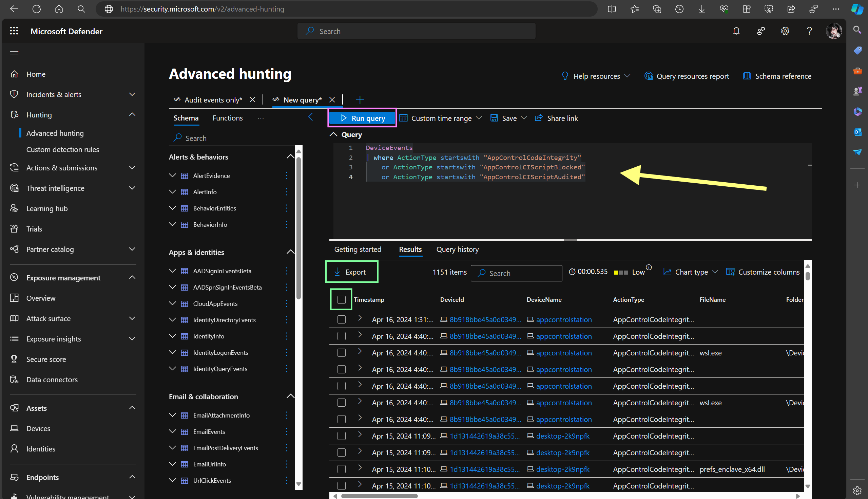
Task: Switch to the Functions tab
Action: (x=227, y=118)
